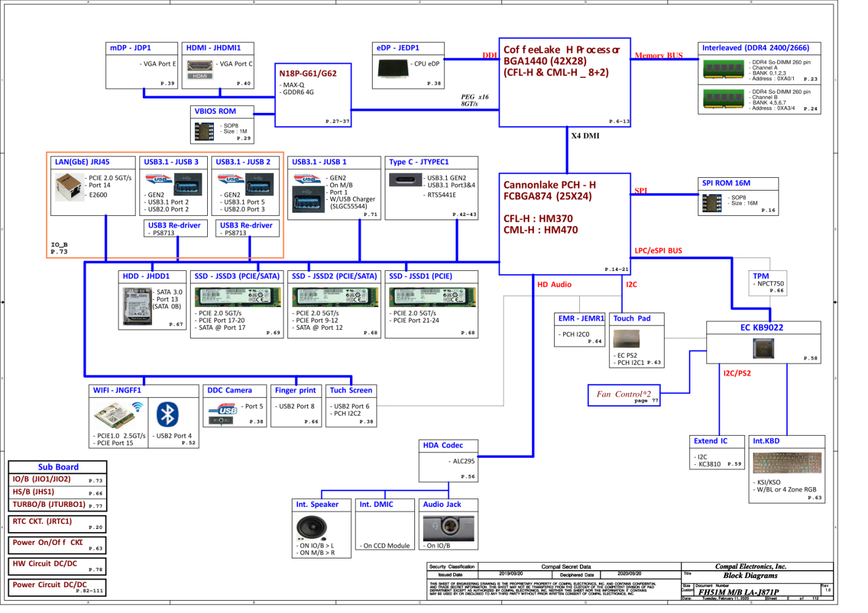The height and width of the screenshot is (613, 868).
Task: Click the RJ45 LAN jack image
Action: 69,187
